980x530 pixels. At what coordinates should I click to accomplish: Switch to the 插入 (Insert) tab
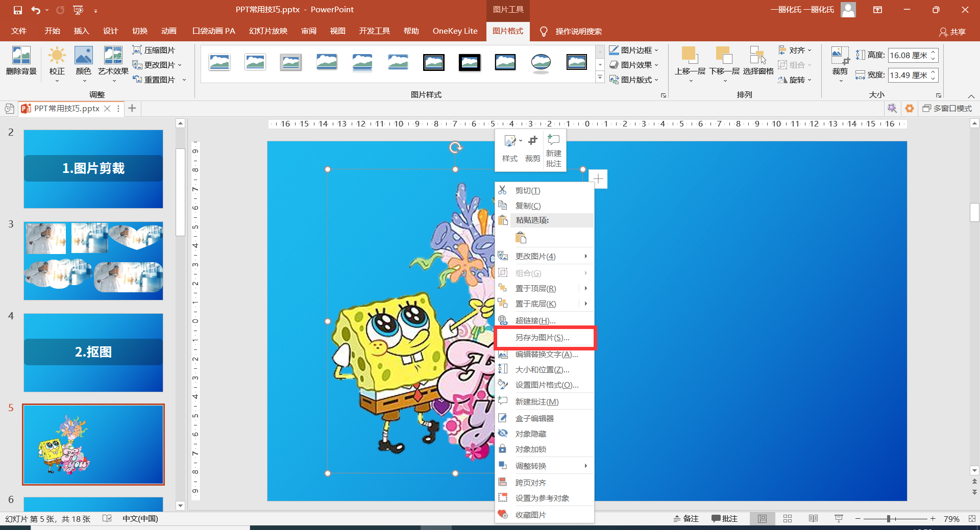tap(81, 31)
